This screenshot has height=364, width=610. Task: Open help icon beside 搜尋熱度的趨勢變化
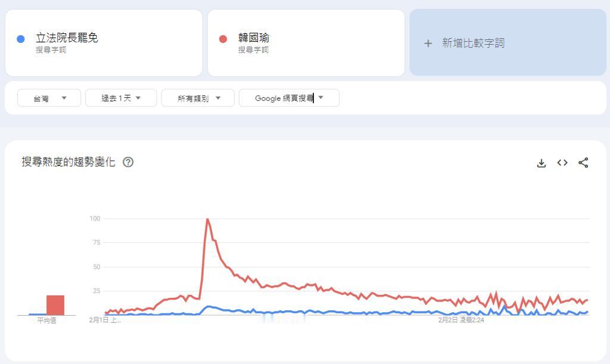point(128,162)
